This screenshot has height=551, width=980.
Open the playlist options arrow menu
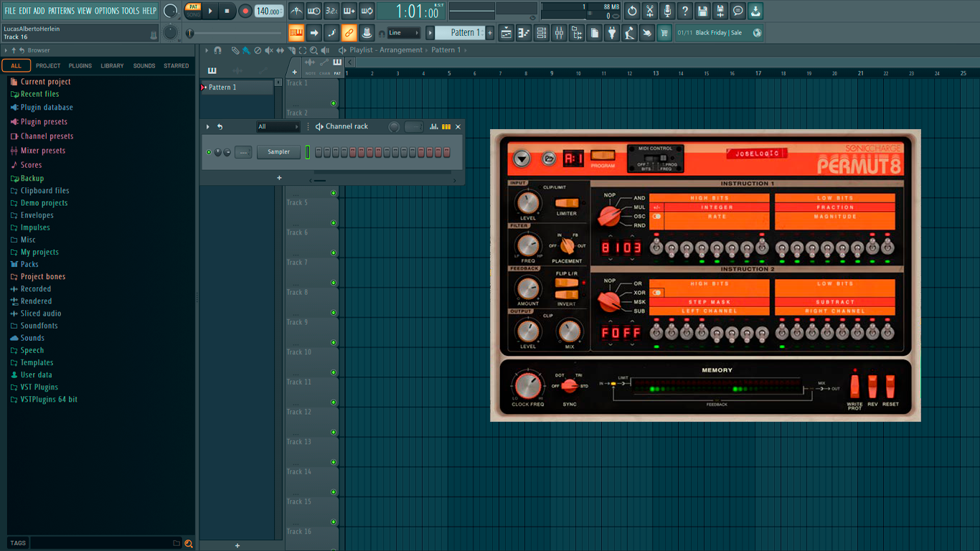[207, 50]
